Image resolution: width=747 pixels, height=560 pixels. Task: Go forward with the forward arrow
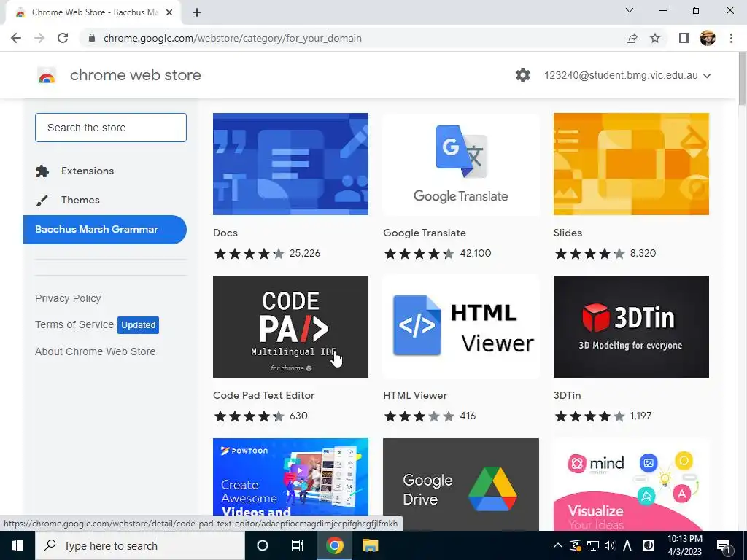click(x=39, y=38)
